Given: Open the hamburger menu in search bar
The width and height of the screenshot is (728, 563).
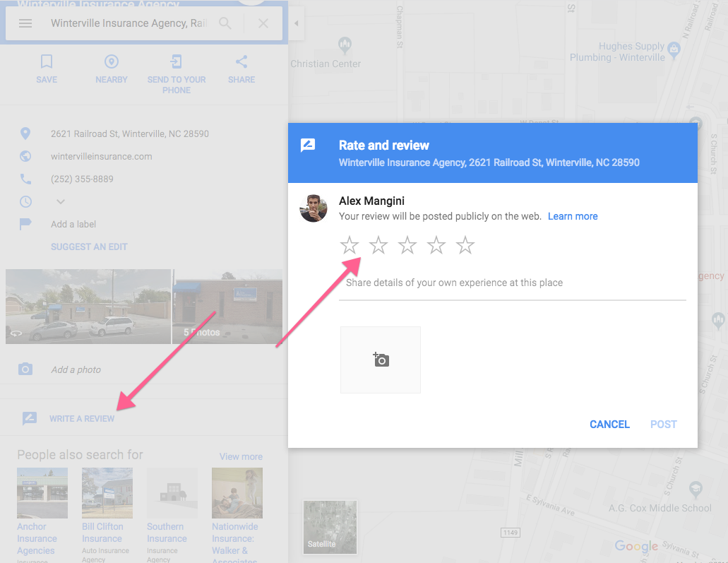Looking at the screenshot, I should click(25, 23).
